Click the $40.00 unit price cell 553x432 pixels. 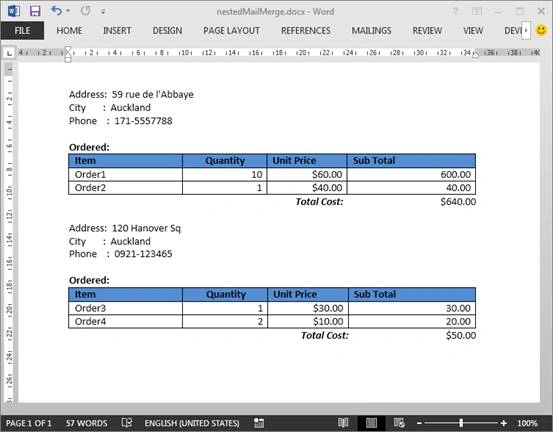[x=307, y=188]
